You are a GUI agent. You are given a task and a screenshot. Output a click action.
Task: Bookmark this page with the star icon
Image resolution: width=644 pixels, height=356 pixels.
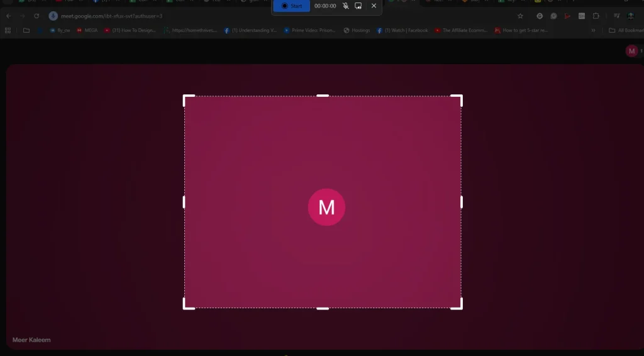[520, 16]
